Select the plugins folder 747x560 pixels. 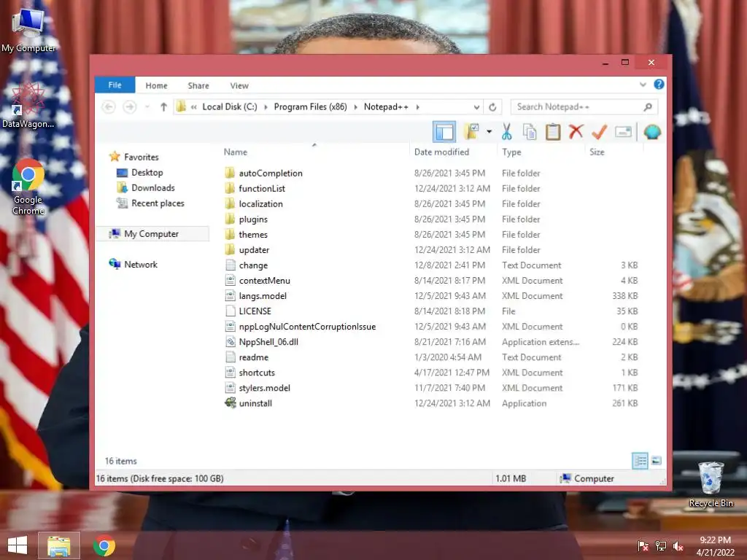(x=253, y=219)
